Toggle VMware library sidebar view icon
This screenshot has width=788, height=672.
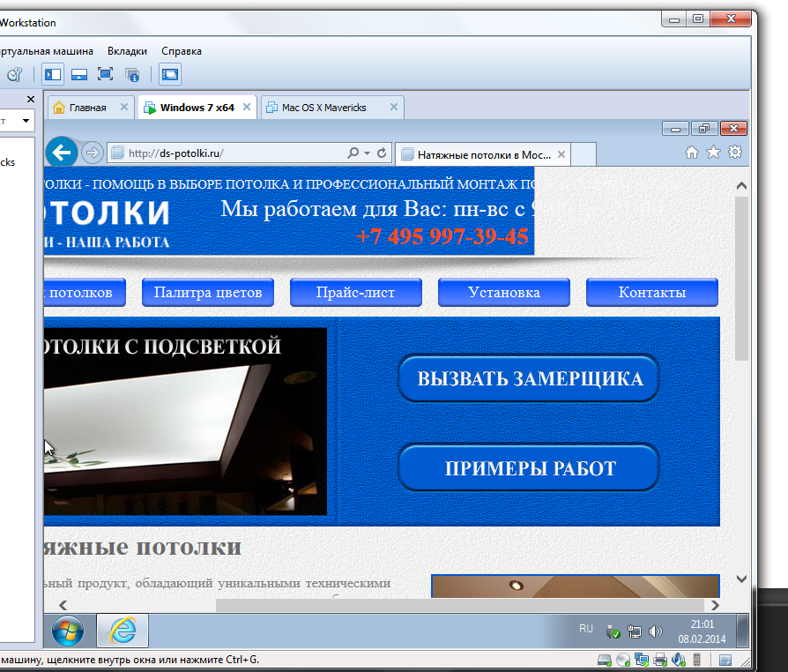point(53,74)
